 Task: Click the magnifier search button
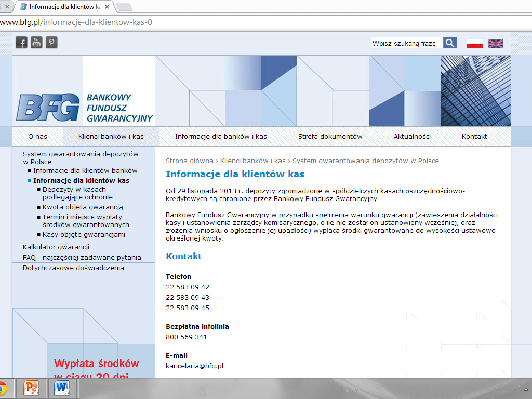click(x=450, y=43)
